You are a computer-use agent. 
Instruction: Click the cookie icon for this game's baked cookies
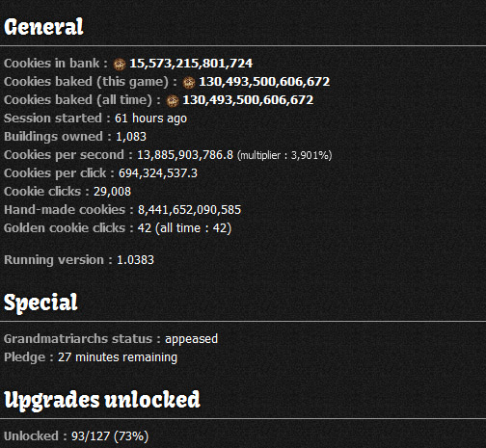point(189,83)
